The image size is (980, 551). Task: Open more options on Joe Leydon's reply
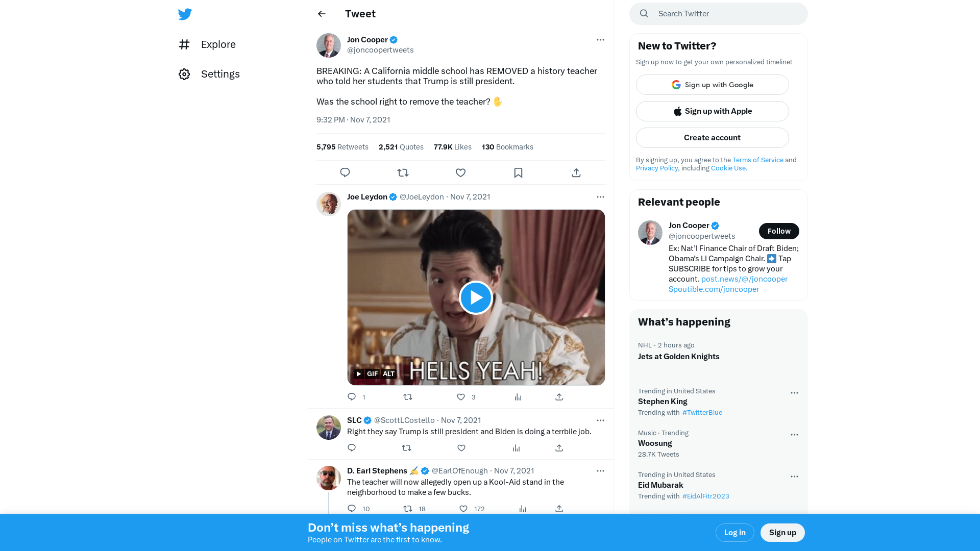600,197
